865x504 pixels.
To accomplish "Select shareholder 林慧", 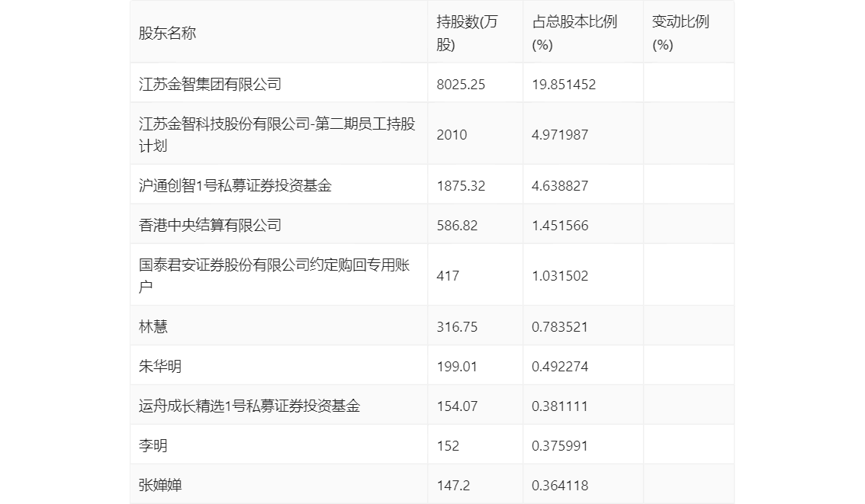I will coord(153,327).
